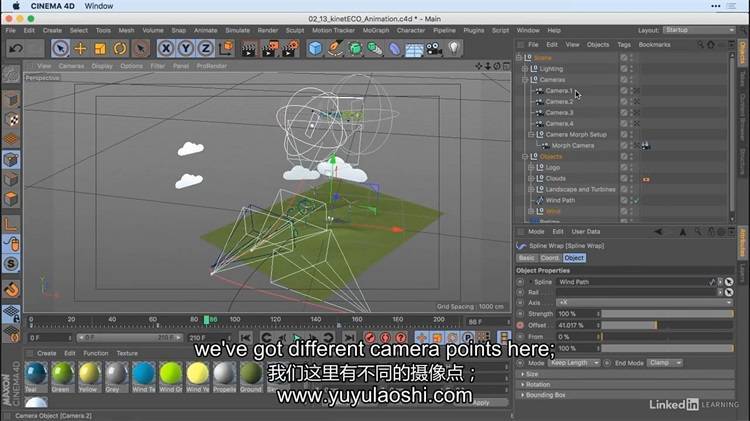750x421 pixels.
Task: Add a Light object icon
Action: pyautogui.click(x=454, y=48)
